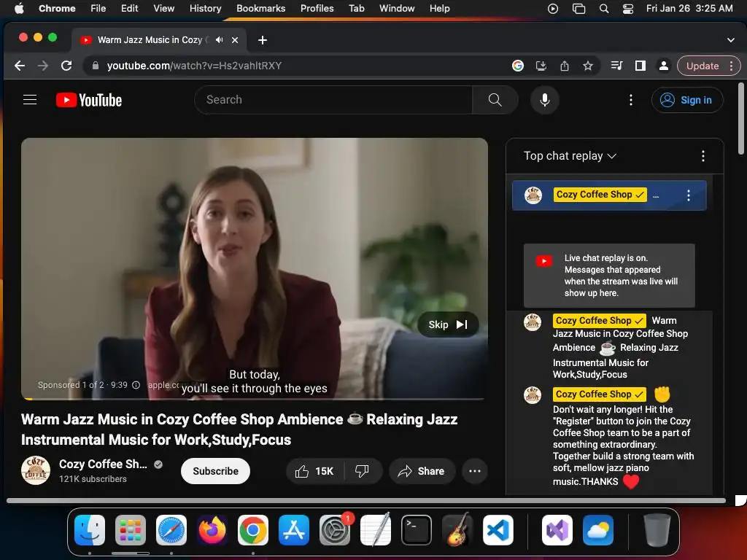The width and height of the screenshot is (747, 560).
Task: Toggle Chrome side panel icon
Action: pyautogui.click(x=640, y=66)
